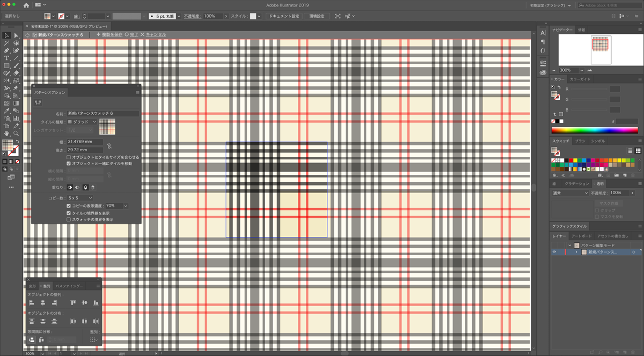The image size is (644, 356).
Task: Switch to ブラシ tab
Action: [x=580, y=141]
